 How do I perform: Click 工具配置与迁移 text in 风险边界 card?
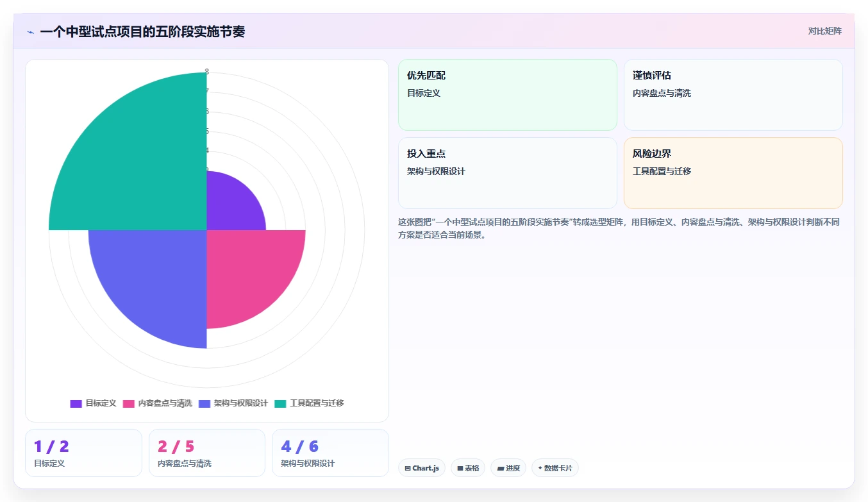pos(662,171)
